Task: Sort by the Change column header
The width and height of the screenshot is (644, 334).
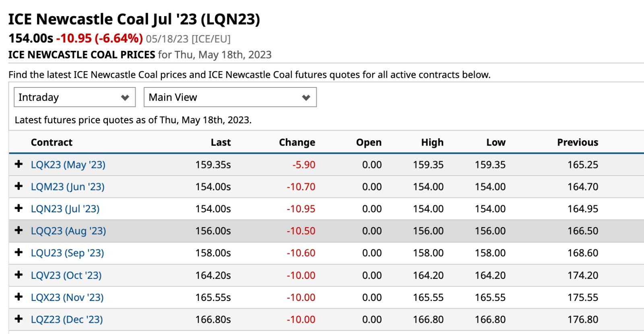Action: point(297,143)
